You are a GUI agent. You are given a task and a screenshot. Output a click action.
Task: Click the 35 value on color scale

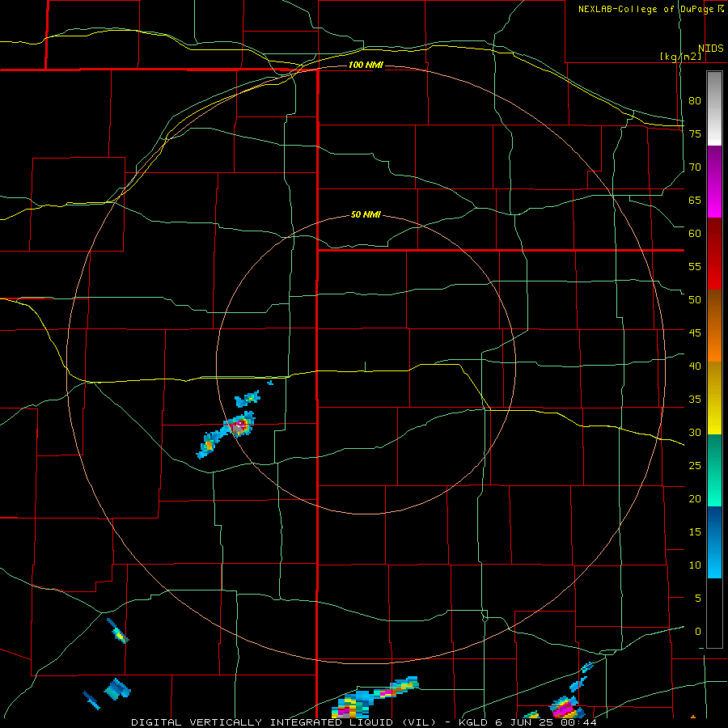695,400
